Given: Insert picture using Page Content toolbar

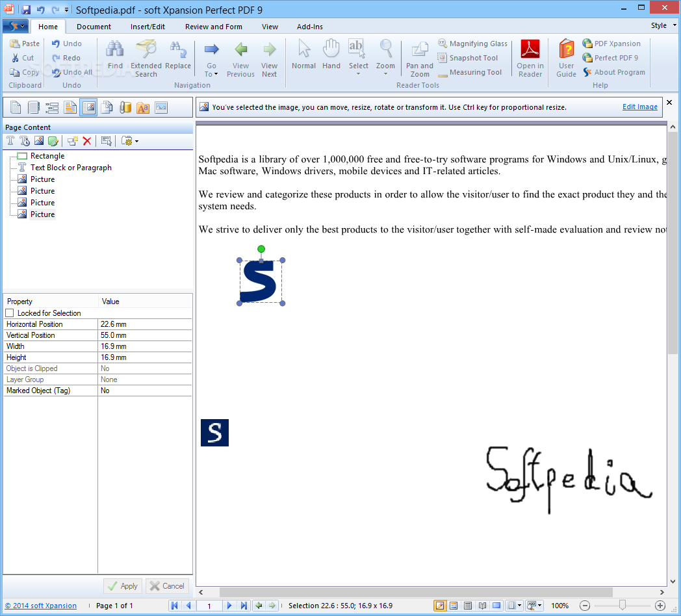Looking at the screenshot, I should click(39, 141).
